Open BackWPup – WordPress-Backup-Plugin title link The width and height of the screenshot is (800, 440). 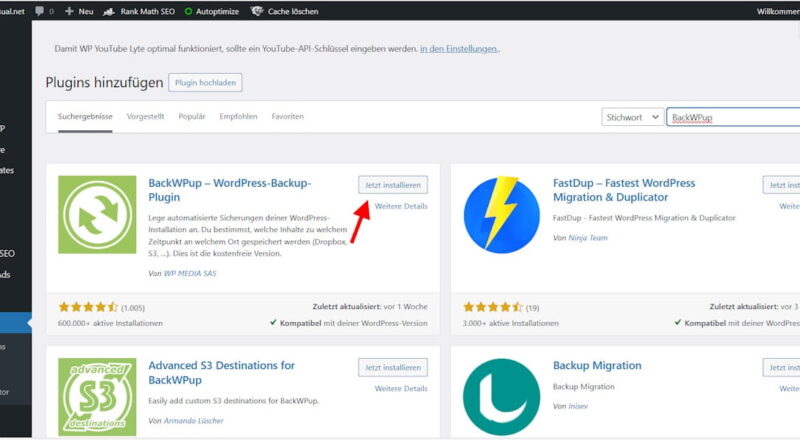coord(230,190)
